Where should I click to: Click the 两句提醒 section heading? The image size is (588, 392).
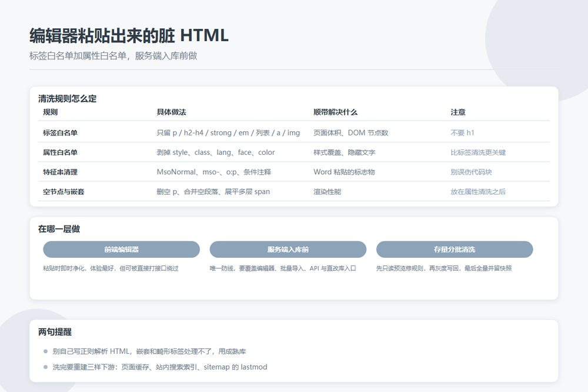point(55,332)
